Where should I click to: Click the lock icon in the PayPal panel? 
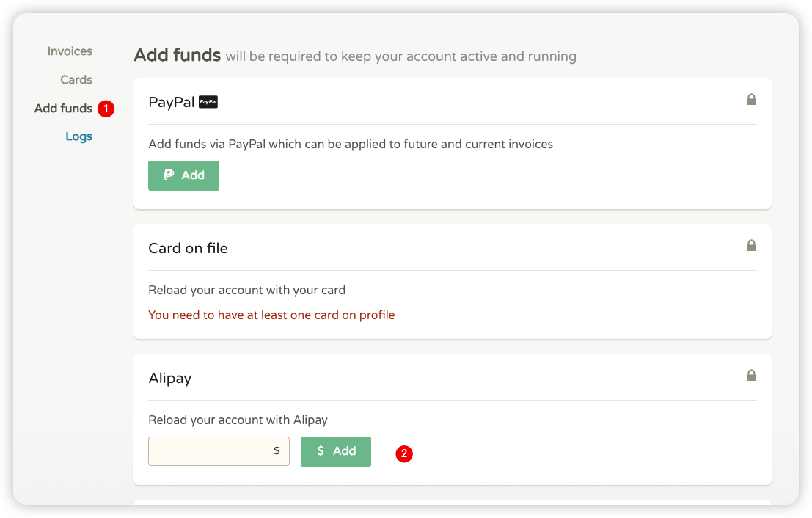(x=751, y=99)
